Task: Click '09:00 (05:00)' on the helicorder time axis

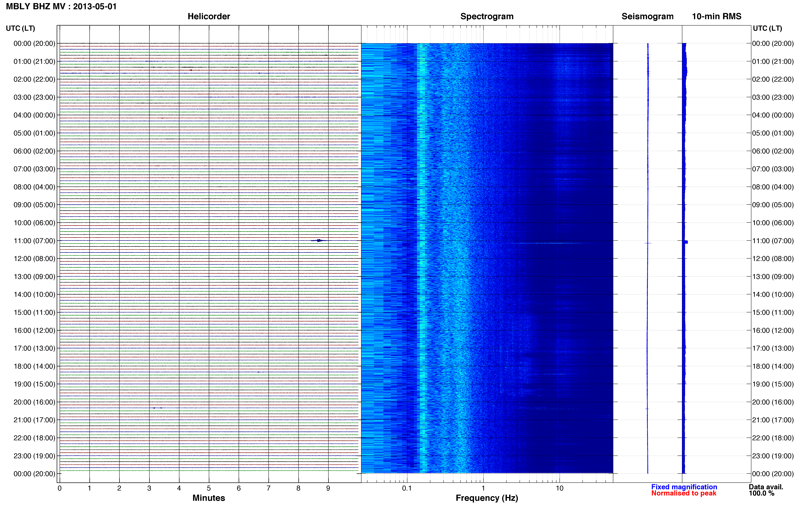Action: pos(34,205)
